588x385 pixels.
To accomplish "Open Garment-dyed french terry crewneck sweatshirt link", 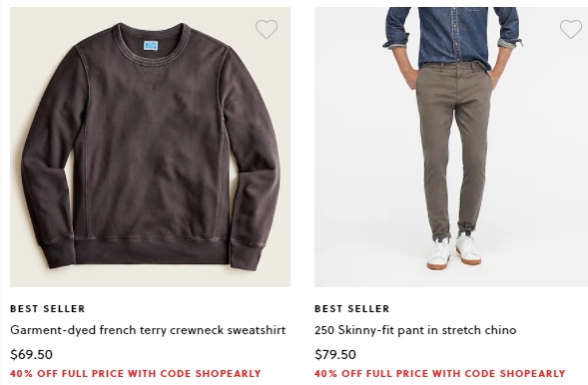I will (148, 330).
